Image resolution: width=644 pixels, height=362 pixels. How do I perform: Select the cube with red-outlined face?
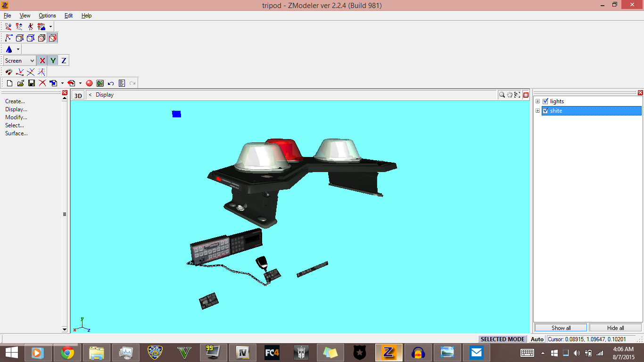[x=41, y=38]
